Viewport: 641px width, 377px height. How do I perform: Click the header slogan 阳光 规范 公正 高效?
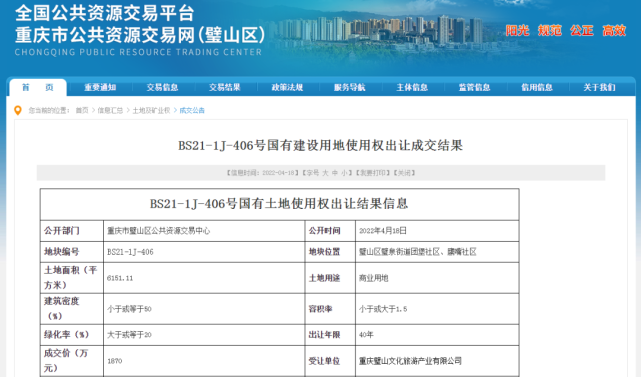[x=566, y=31]
